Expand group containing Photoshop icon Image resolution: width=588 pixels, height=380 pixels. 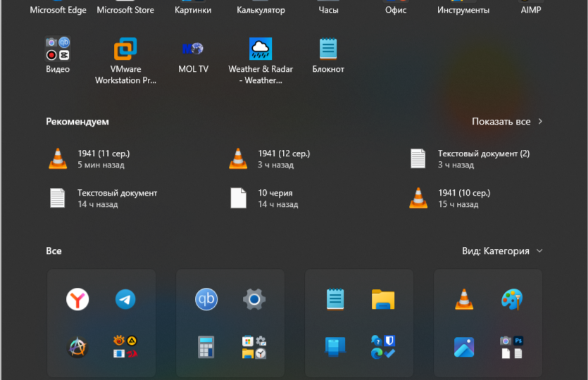click(512, 347)
